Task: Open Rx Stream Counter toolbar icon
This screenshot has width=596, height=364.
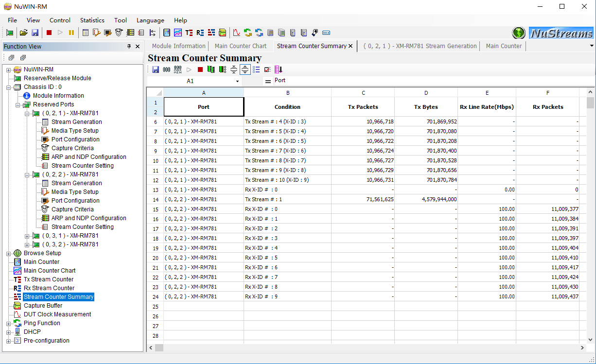Action: 200,33
